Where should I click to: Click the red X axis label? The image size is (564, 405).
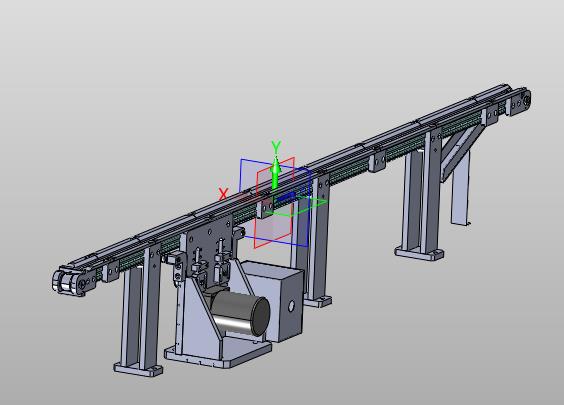(223, 194)
